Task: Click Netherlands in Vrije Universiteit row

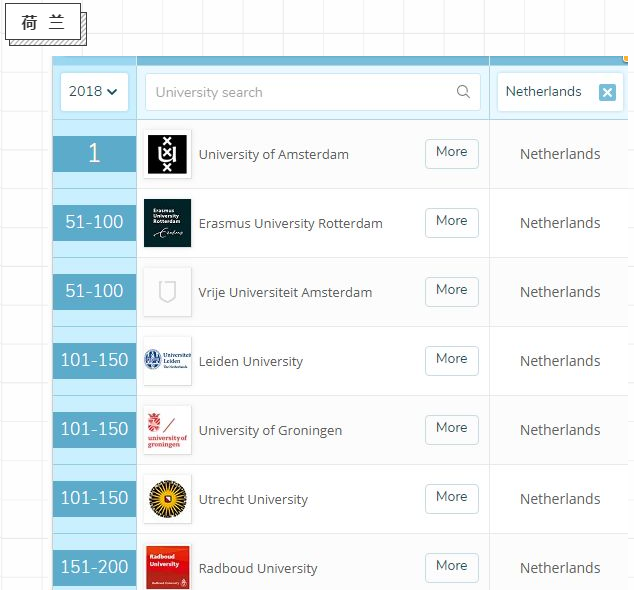Action: (x=560, y=292)
